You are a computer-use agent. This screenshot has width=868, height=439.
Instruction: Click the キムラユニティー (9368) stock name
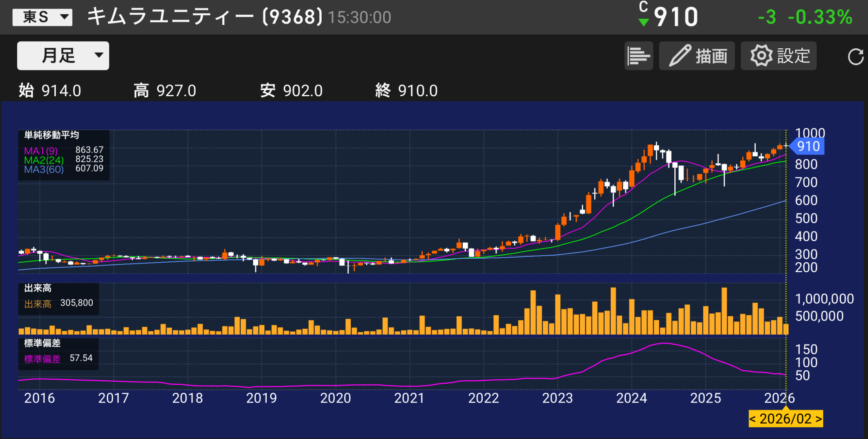click(x=204, y=17)
